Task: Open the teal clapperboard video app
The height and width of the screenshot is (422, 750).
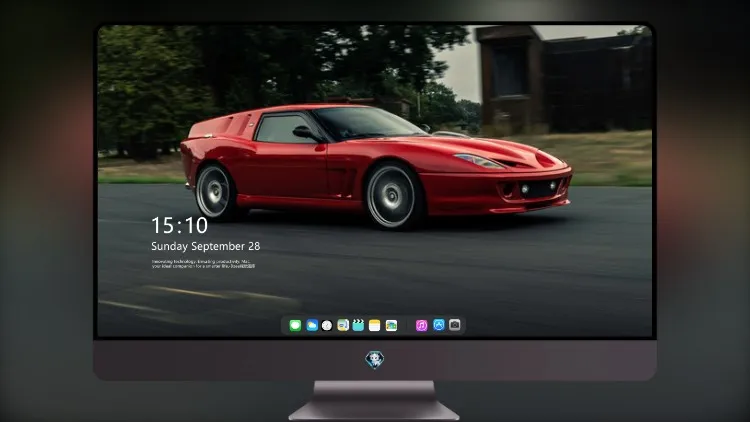Action: 358,325
